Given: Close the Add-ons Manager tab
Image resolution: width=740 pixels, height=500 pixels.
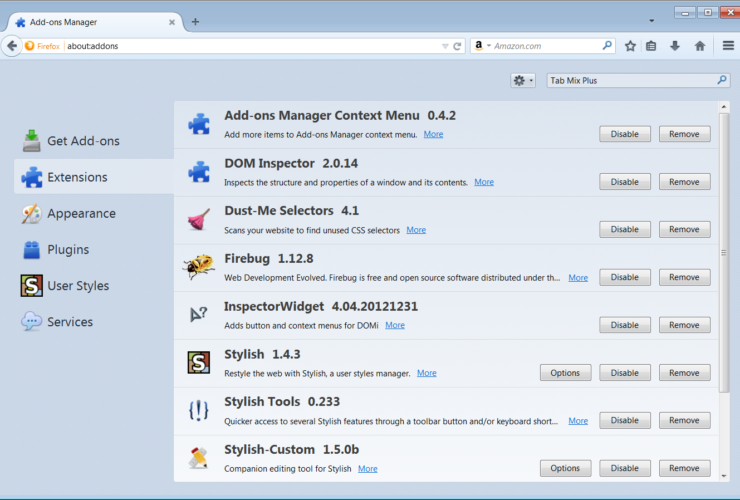Looking at the screenshot, I should pyautogui.click(x=172, y=22).
